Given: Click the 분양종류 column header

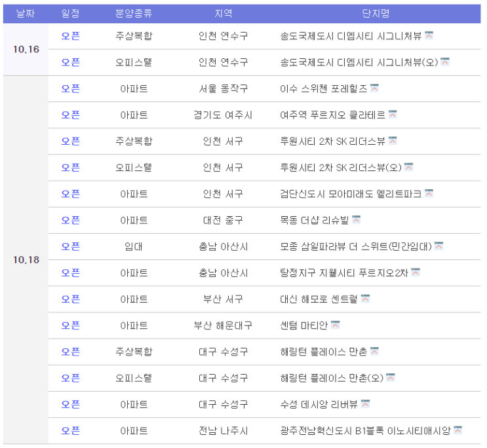Looking at the screenshot, I should tap(134, 13).
